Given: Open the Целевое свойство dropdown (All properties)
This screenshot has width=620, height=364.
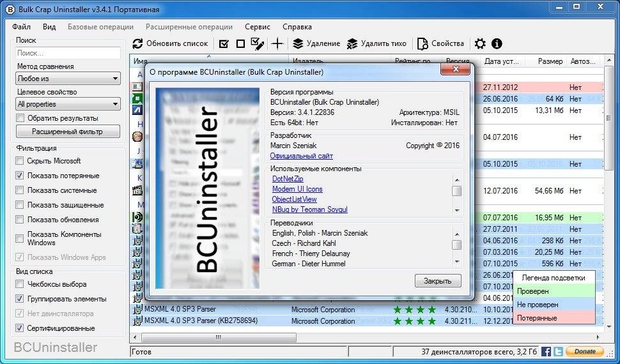Looking at the screenshot, I should coord(68,104).
